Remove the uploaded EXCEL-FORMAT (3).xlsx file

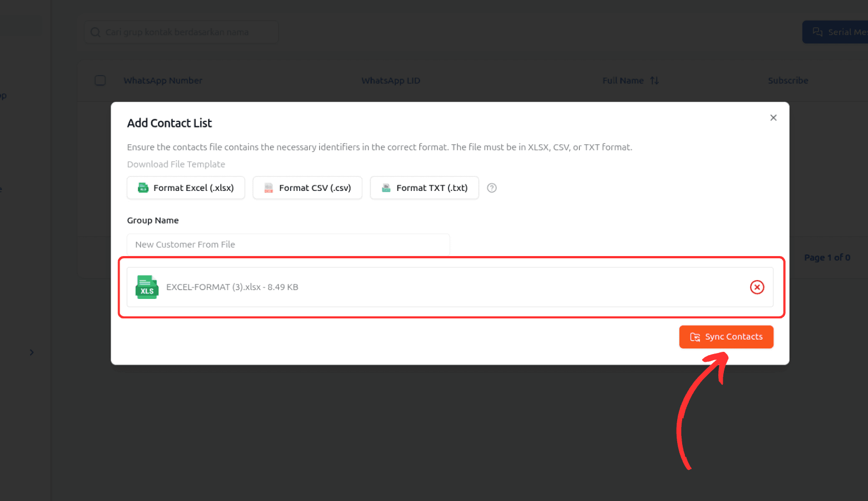coord(757,287)
